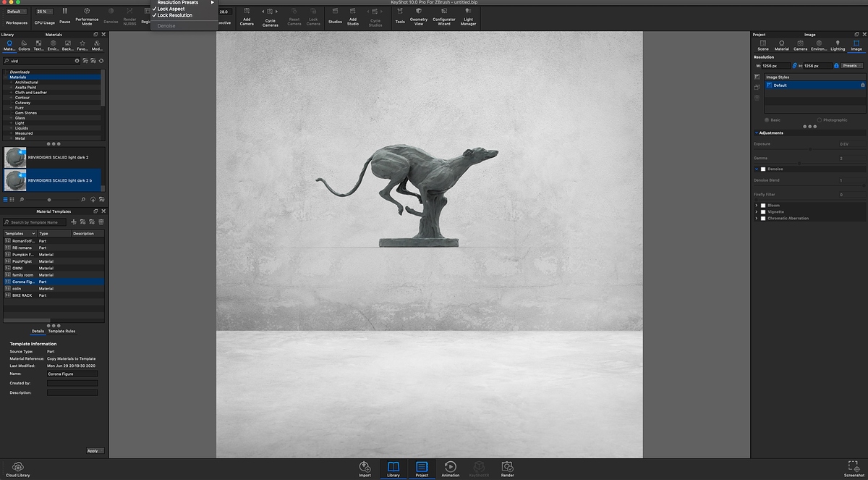868x480 pixels.
Task: Toggle the resolution aspect link icon
Action: (x=794, y=65)
